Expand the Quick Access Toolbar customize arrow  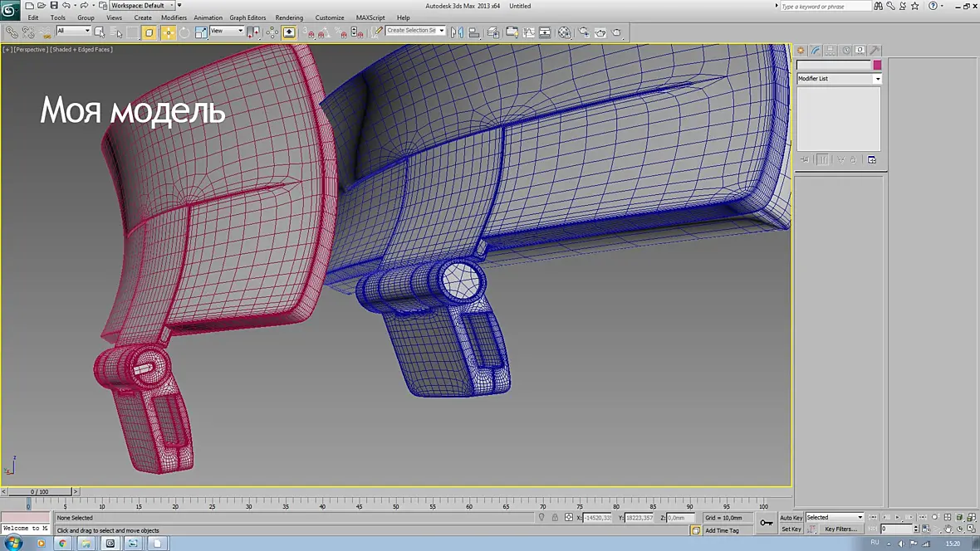[x=179, y=6]
